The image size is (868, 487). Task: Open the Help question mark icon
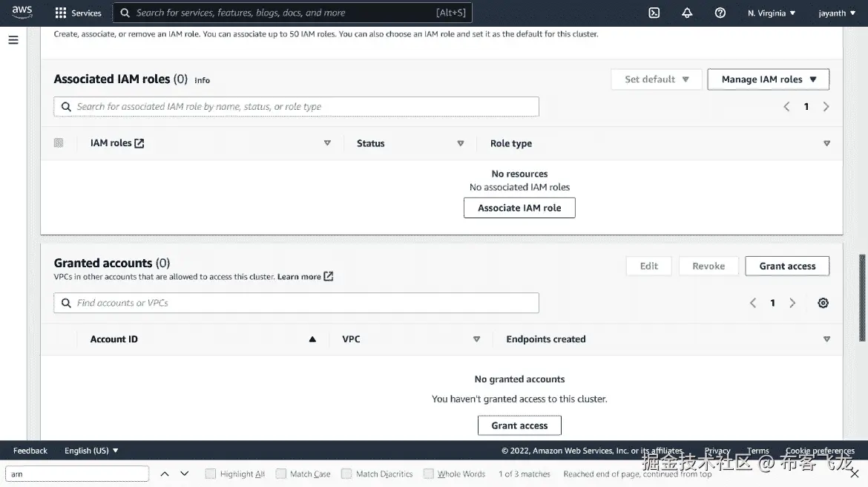(720, 13)
